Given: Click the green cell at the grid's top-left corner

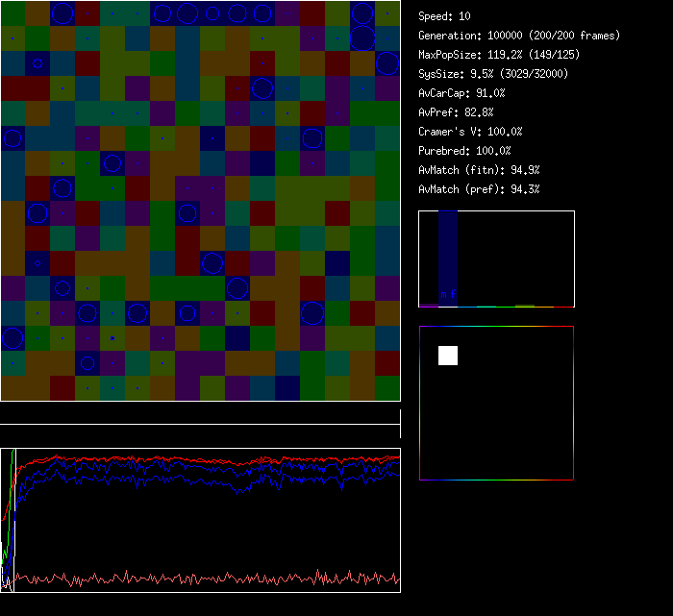Looking at the screenshot, I should (12, 13).
